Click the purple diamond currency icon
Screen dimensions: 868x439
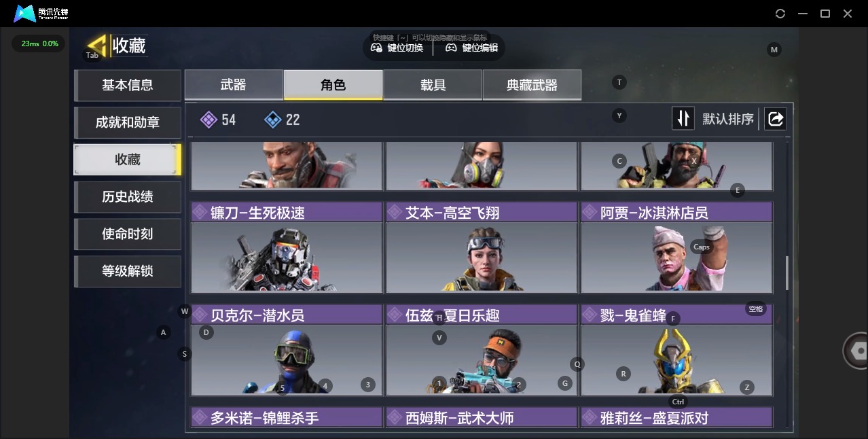(209, 120)
